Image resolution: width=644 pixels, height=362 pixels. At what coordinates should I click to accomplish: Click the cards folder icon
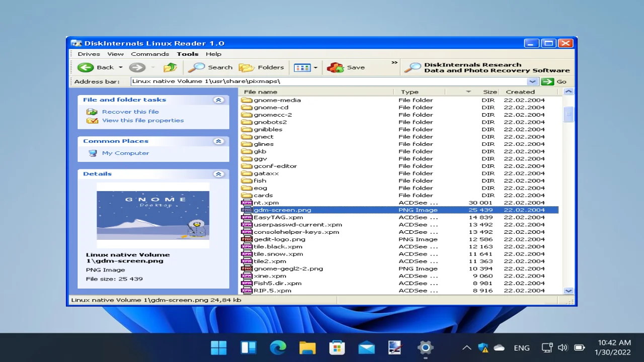(247, 195)
